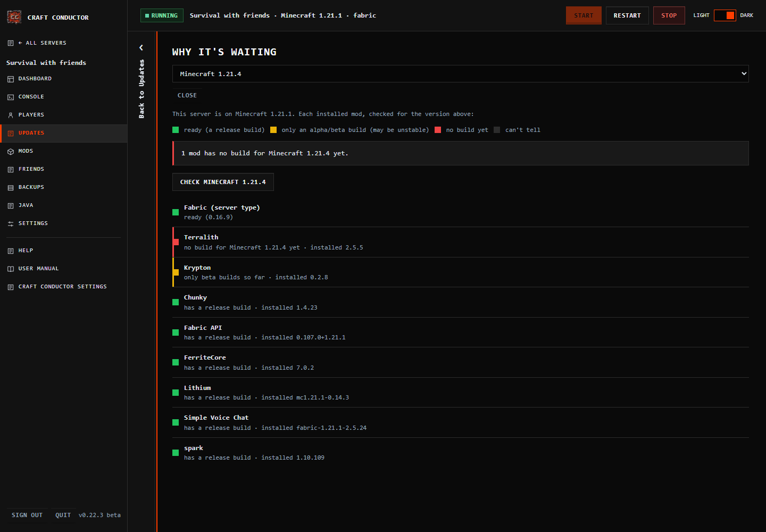Click the Craft Conductor Settings icon
The width and height of the screenshot is (766, 532).
tap(11, 287)
